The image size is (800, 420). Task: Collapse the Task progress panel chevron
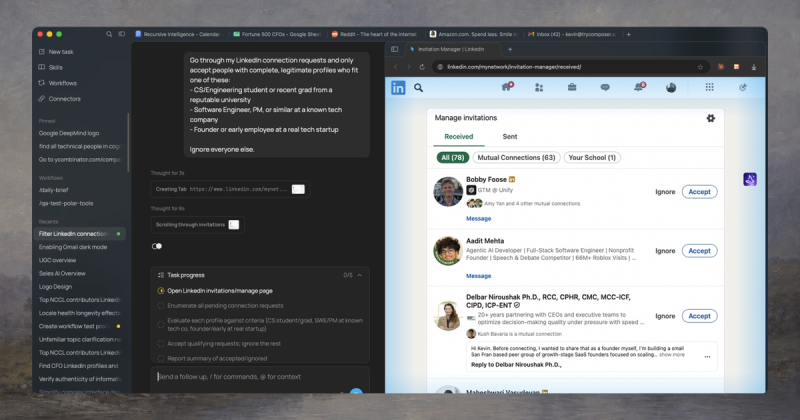tap(360, 275)
